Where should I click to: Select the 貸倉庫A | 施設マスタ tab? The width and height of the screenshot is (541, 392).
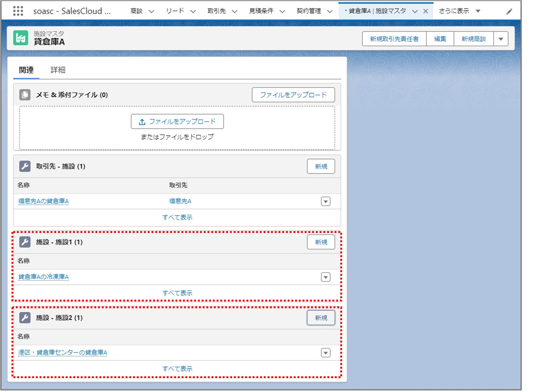point(377,11)
